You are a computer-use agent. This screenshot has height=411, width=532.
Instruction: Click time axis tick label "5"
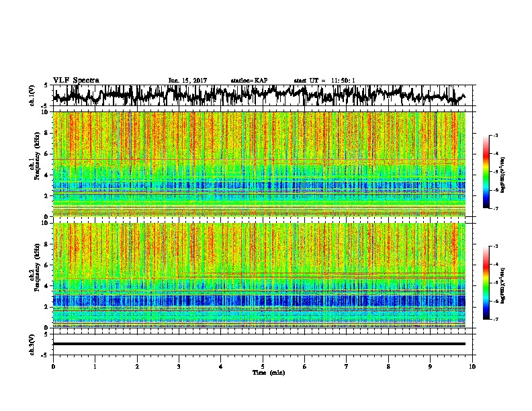point(263,367)
